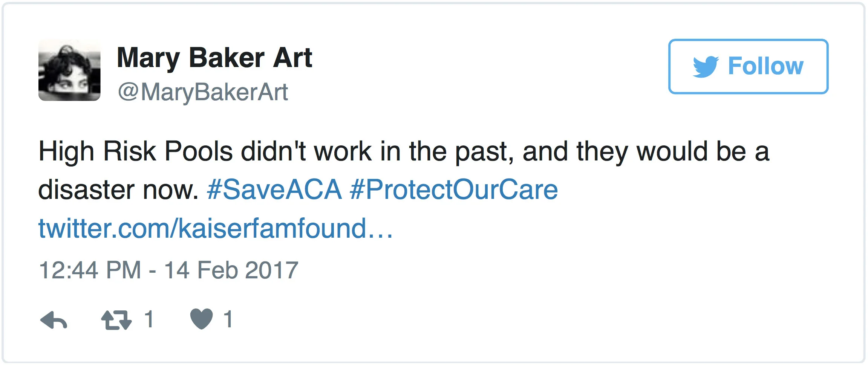The image size is (868, 365).
Task: Click the words 'disaster now.' in the tweet
Action: coord(118,189)
